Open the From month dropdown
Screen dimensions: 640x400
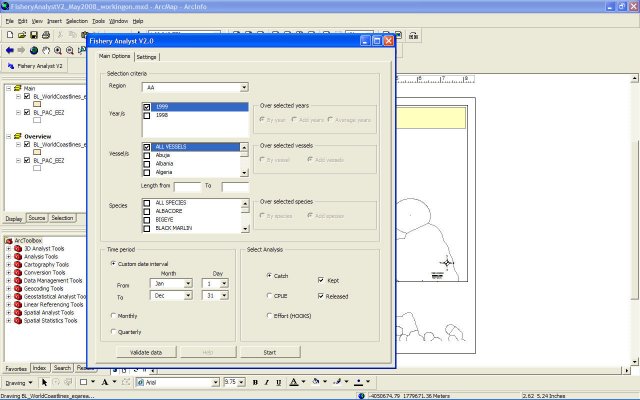pos(188,283)
